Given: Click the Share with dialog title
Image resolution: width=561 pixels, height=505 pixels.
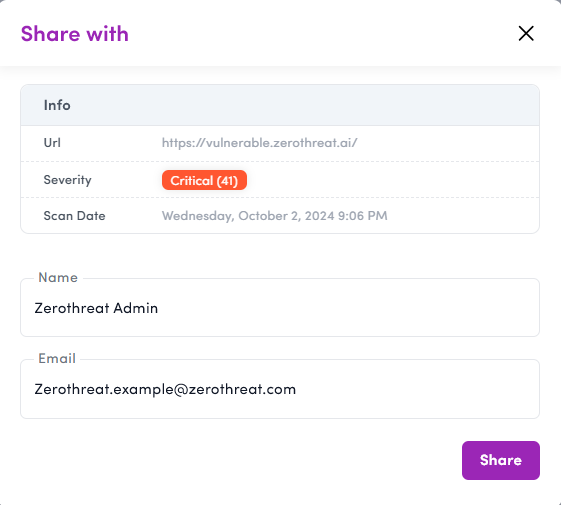Looking at the screenshot, I should (74, 34).
